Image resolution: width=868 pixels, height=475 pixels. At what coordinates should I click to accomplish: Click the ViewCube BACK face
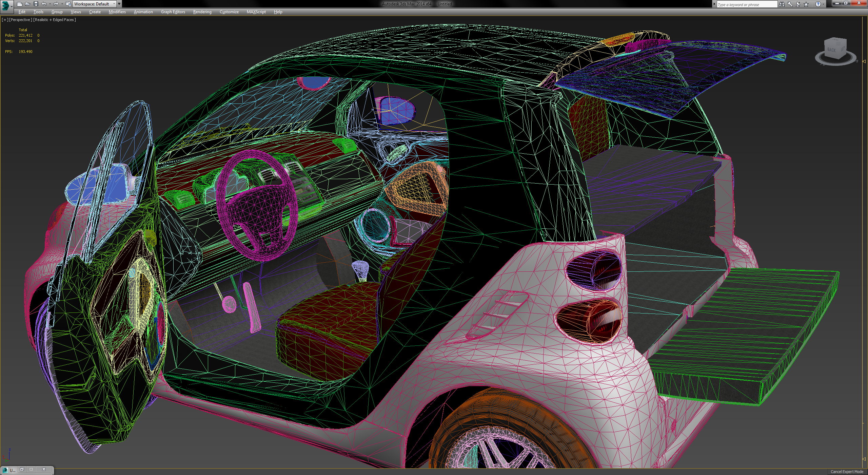(x=831, y=50)
